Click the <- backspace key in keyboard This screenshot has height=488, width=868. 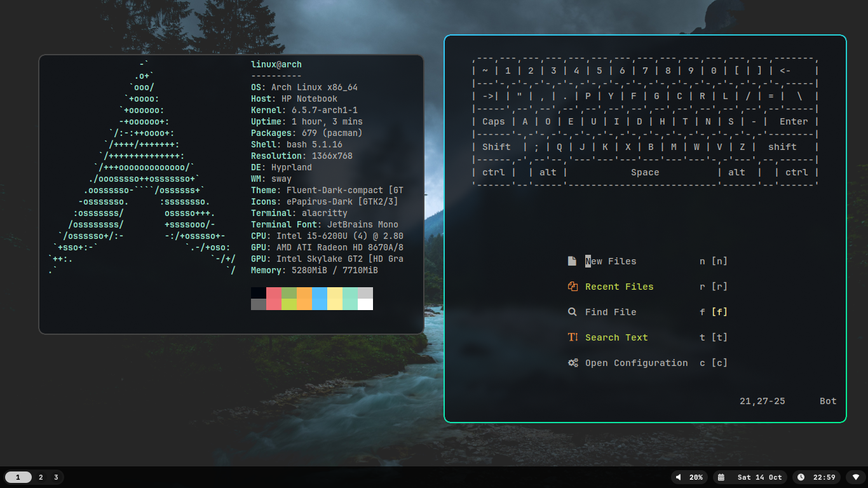785,71
